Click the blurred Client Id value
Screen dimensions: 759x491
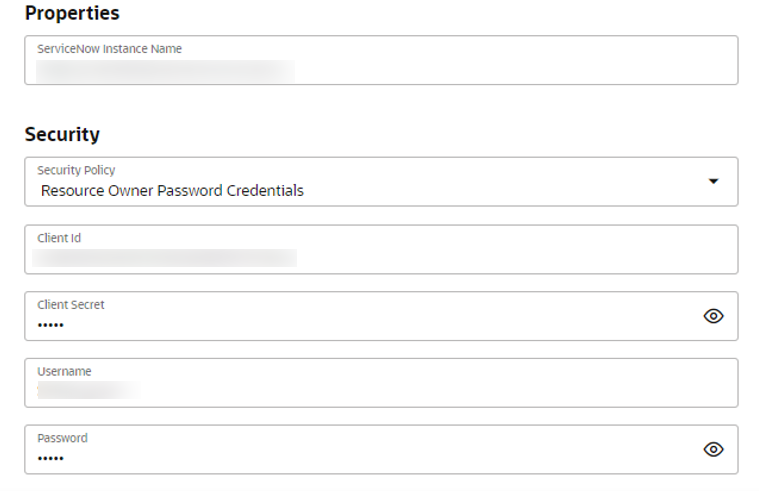(165, 258)
